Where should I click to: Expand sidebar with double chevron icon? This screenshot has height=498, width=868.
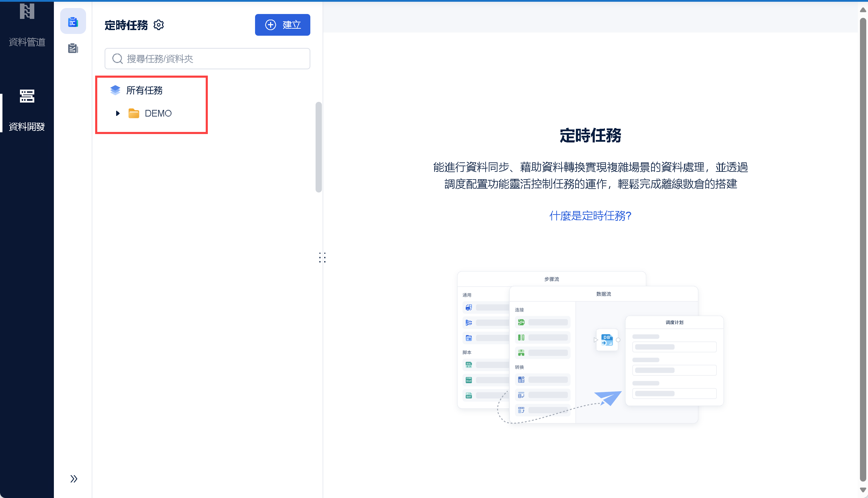[73, 479]
